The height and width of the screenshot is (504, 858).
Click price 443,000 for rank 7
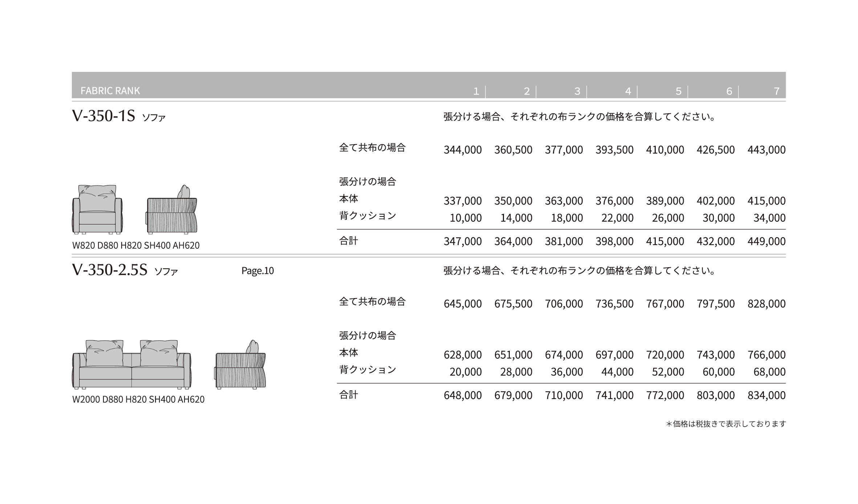766,150
